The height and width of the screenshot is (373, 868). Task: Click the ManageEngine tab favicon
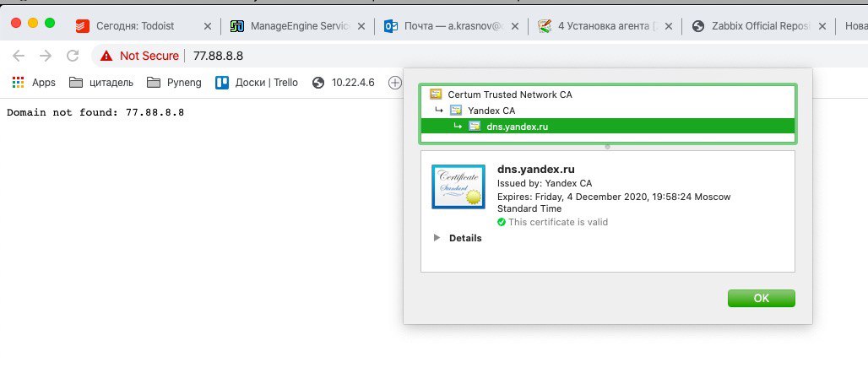[237, 26]
